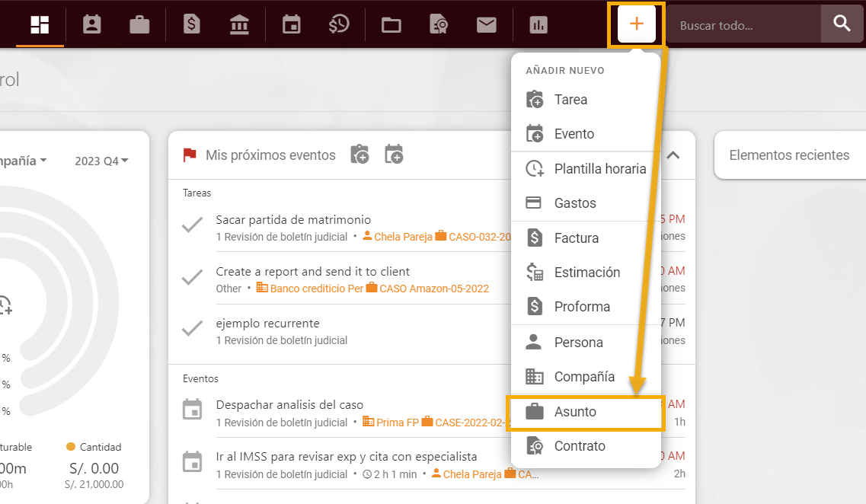866x504 pixels.
Task: Choose Plantilla horaria in the menu
Action: pos(586,168)
